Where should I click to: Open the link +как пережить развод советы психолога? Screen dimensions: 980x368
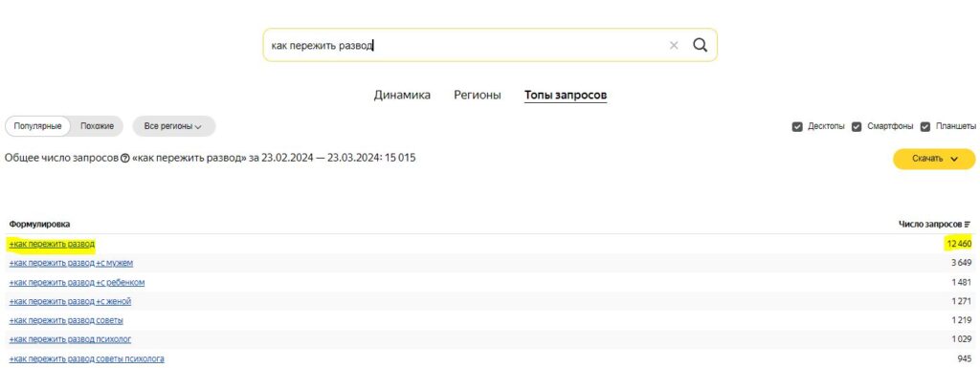86,359
